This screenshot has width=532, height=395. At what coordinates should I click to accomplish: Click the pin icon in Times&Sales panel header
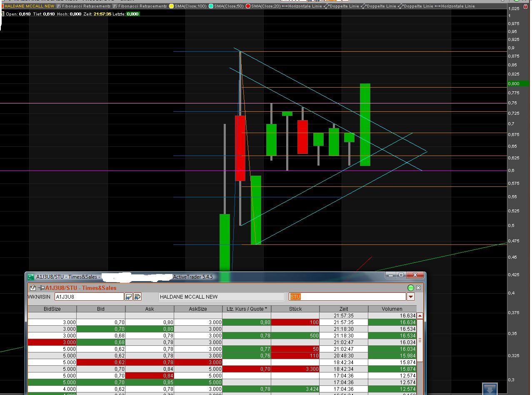(x=41, y=288)
